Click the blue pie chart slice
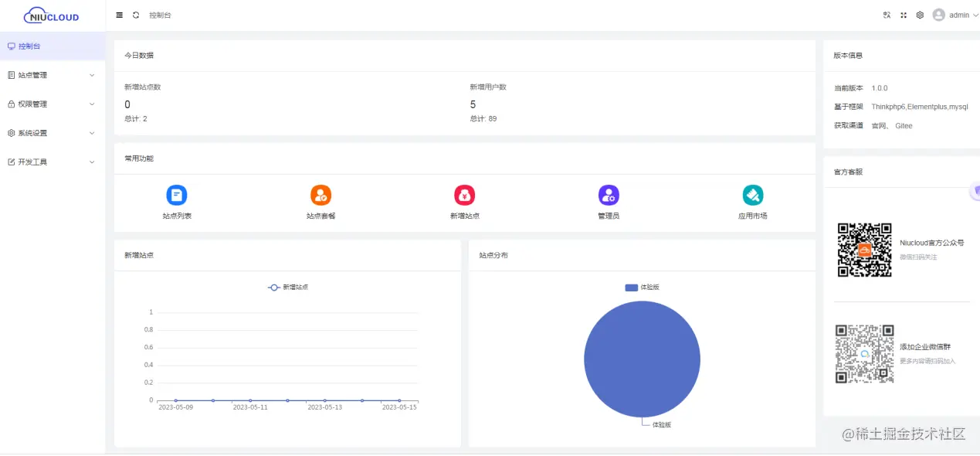 642,359
